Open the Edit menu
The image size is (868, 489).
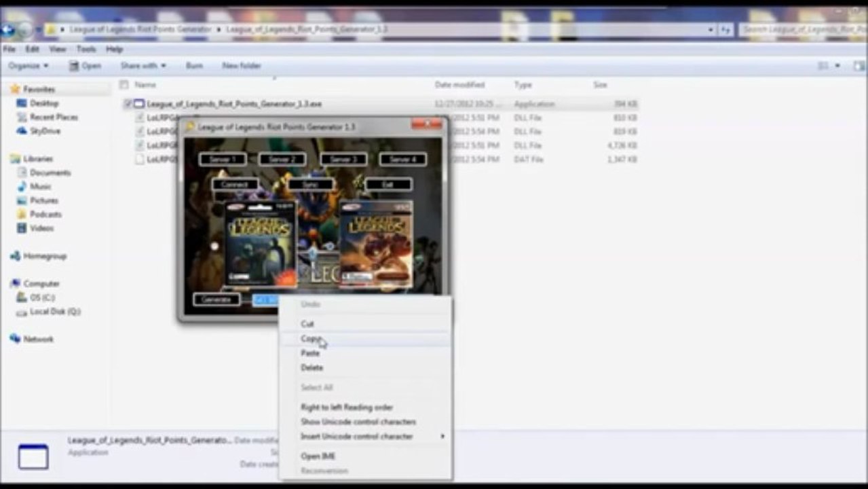coord(32,50)
